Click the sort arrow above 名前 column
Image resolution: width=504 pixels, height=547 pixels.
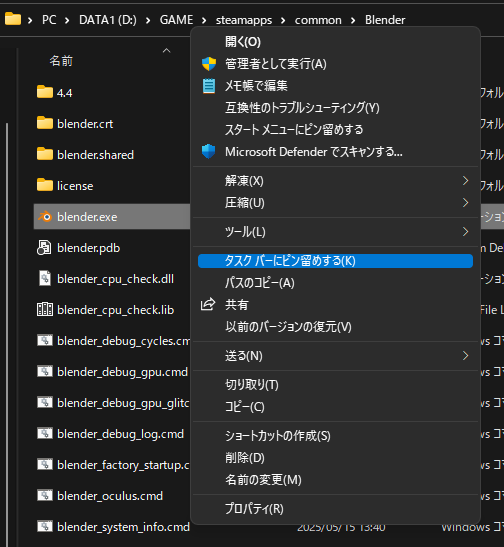167,51
